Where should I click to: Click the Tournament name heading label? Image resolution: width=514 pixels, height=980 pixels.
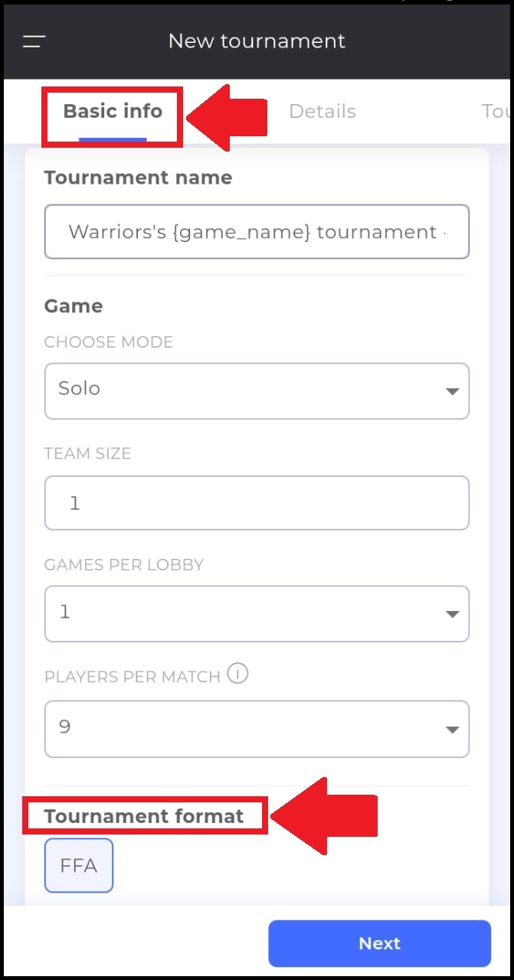[138, 178]
